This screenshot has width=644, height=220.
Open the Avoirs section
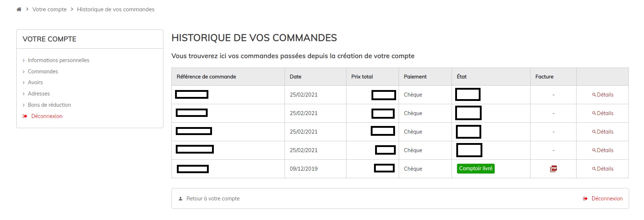click(x=35, y=82)
